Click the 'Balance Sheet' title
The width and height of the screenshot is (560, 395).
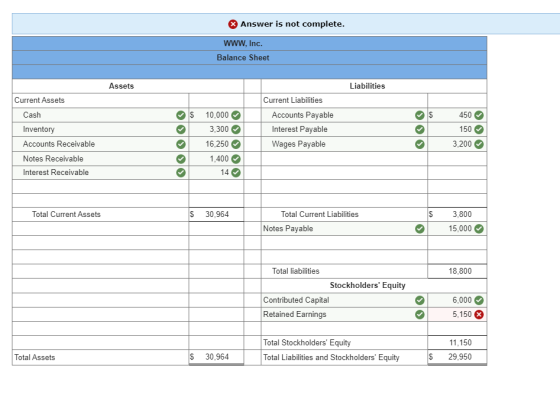tap(243, 58)
